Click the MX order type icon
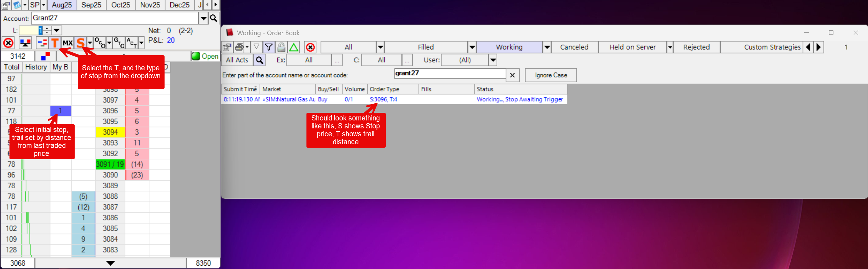This screenshot has width=868, height=269. [x=68, y=43]
